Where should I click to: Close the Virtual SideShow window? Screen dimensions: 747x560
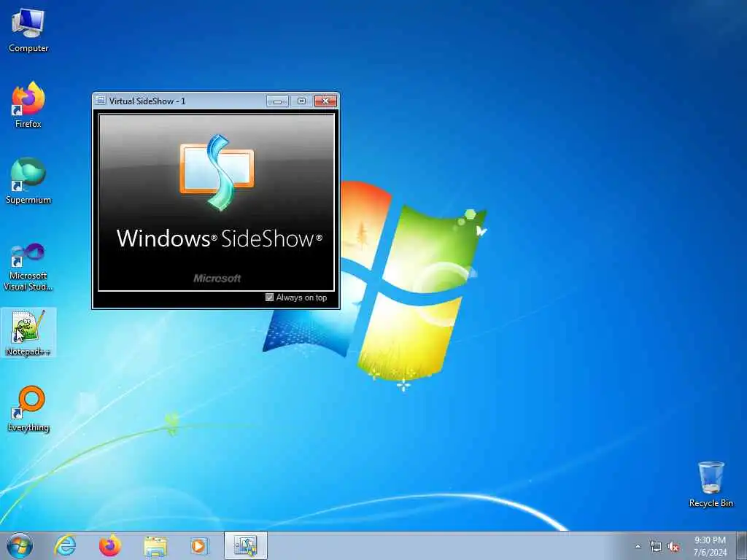[x=325, y=101]
